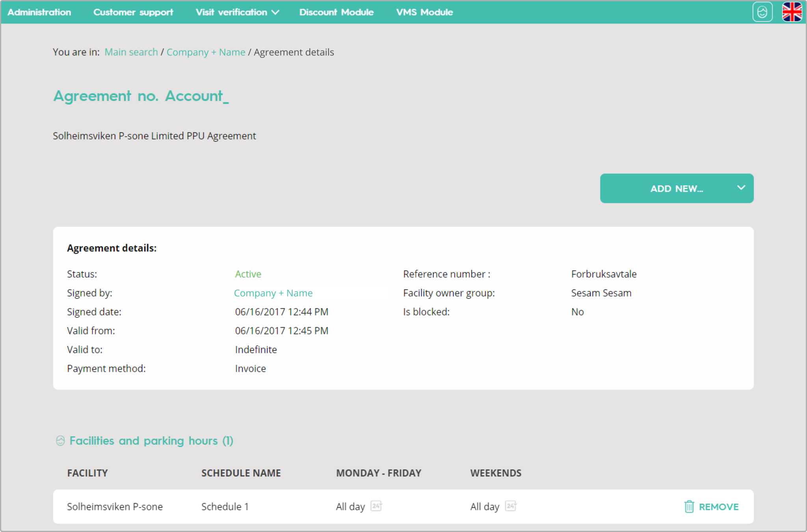
Task: Click the REMOVE link for Solheimsviken P-sone
Action: click(718, 507)
